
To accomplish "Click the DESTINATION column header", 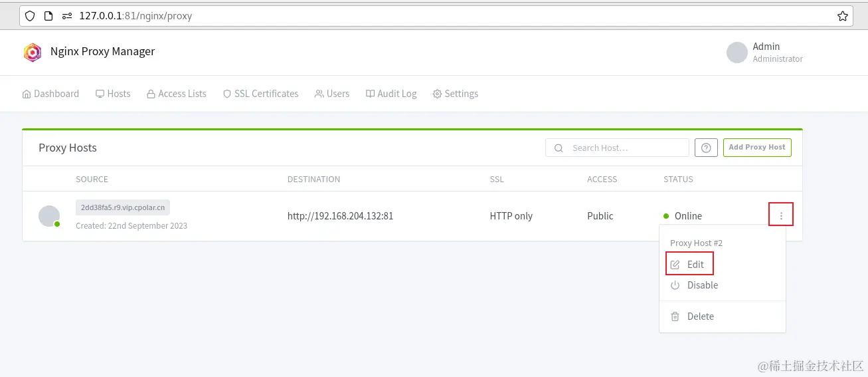I will tap(313, 180).
